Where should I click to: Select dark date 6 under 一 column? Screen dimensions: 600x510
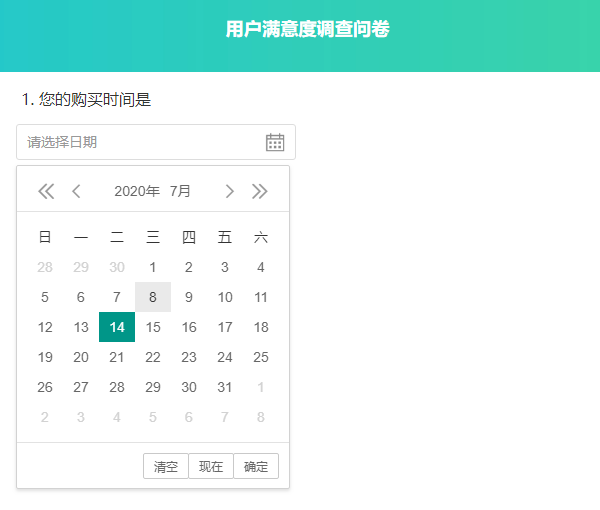point(81,297)
